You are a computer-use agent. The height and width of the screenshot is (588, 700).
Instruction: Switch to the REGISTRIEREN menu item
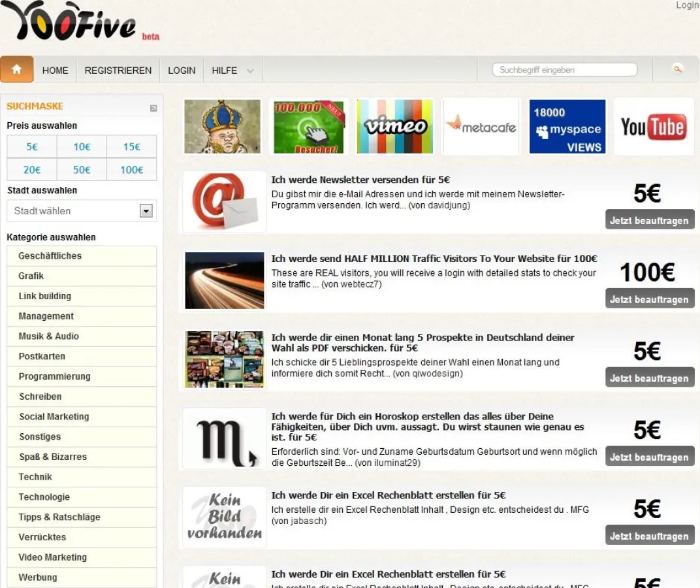[118, 70]
